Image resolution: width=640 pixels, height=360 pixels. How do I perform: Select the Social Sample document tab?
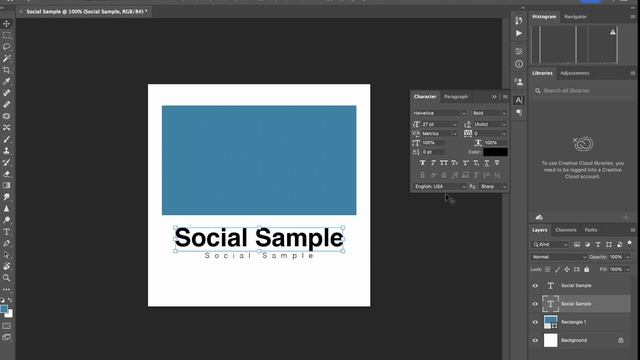(87, 12)
